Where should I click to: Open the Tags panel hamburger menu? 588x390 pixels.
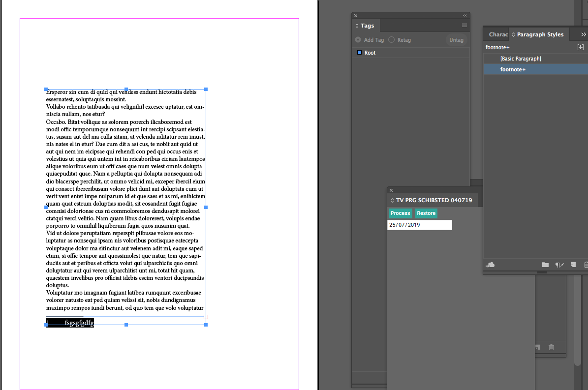pos(464,26)
